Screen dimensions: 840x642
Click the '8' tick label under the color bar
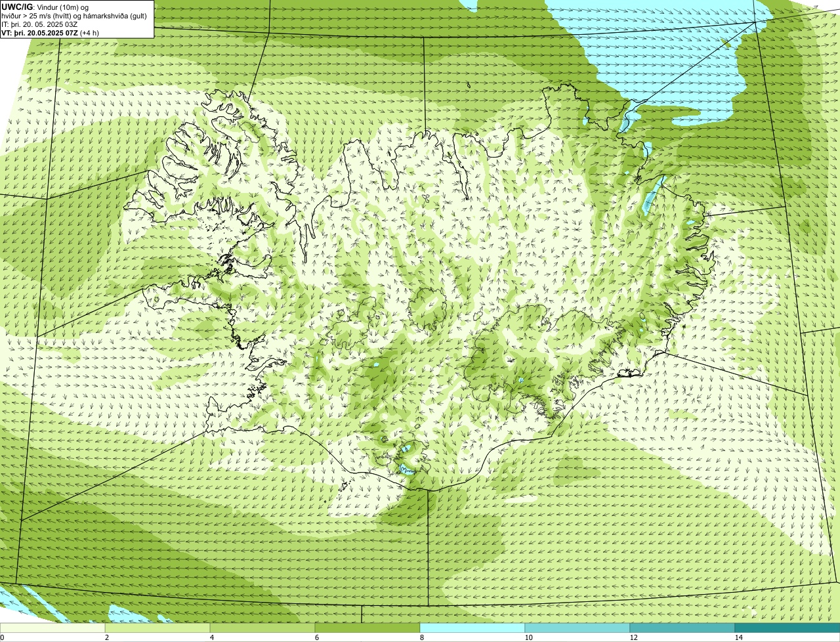pos(422,637)
